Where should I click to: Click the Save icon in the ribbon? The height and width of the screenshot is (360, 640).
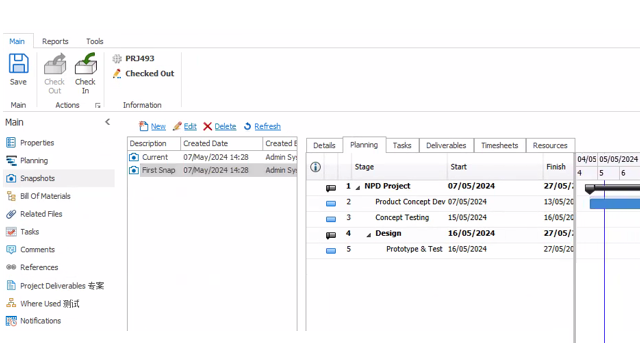coord(18,64)
